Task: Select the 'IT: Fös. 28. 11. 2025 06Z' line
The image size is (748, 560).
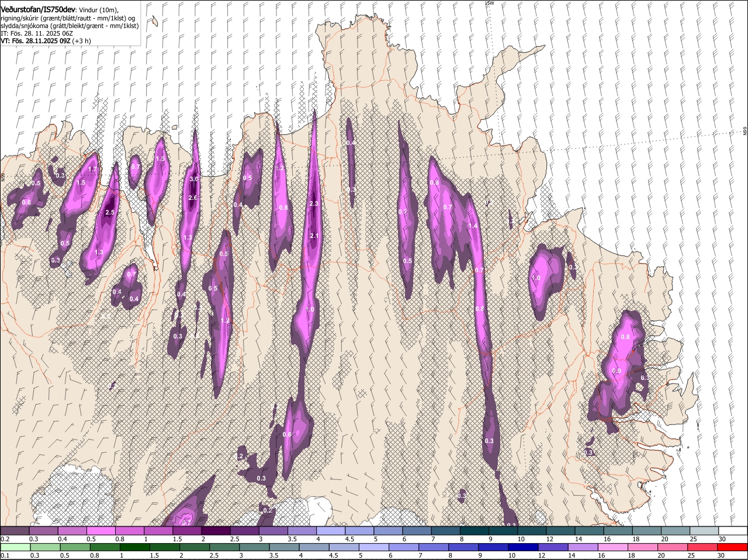Action: tap(37, 33)
